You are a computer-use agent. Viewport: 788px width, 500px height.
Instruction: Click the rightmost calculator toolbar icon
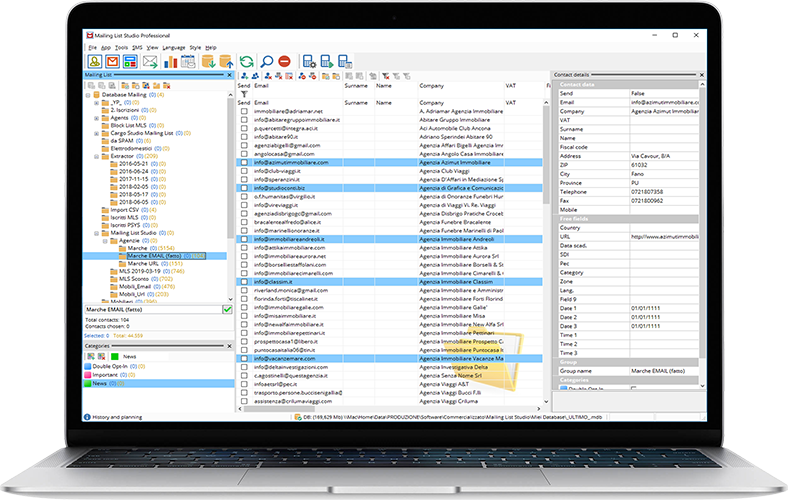(x=345, y=62)
